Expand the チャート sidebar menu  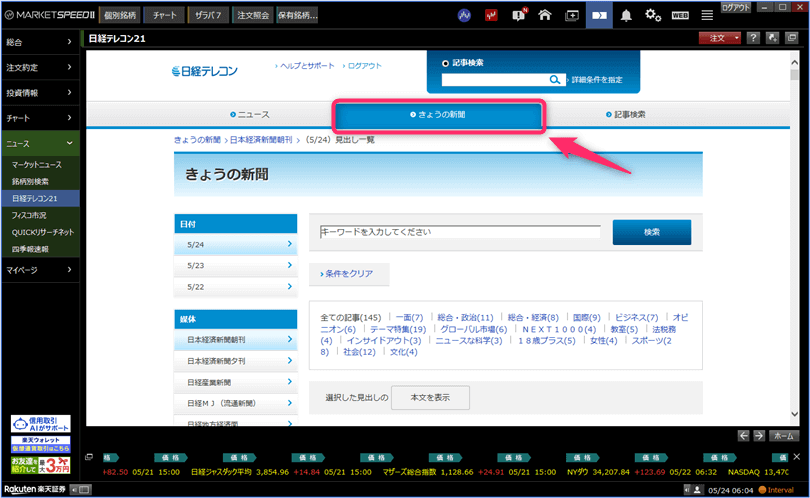coord(40,118)
